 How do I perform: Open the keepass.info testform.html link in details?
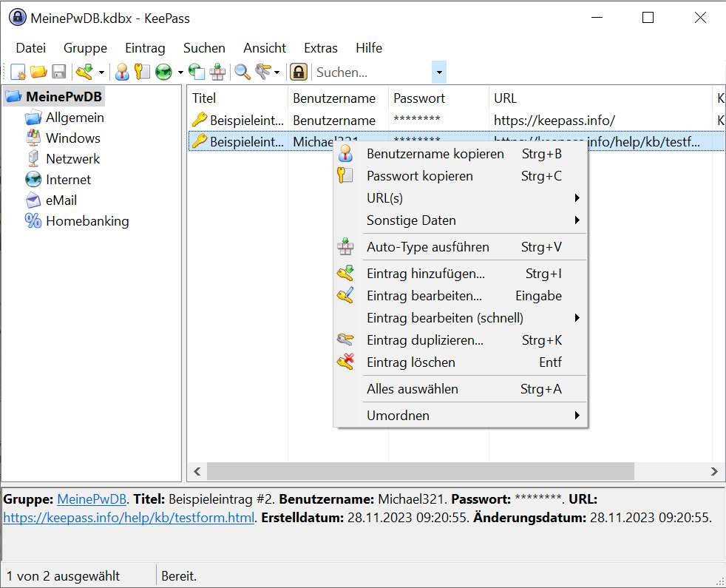point(129,518)
